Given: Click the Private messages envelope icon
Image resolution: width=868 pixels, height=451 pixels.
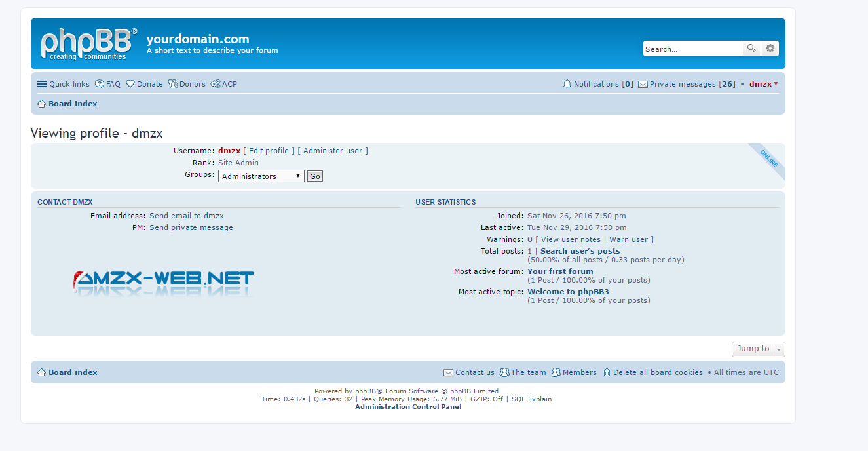Looking at the screenshot, I should pos(643,84).
